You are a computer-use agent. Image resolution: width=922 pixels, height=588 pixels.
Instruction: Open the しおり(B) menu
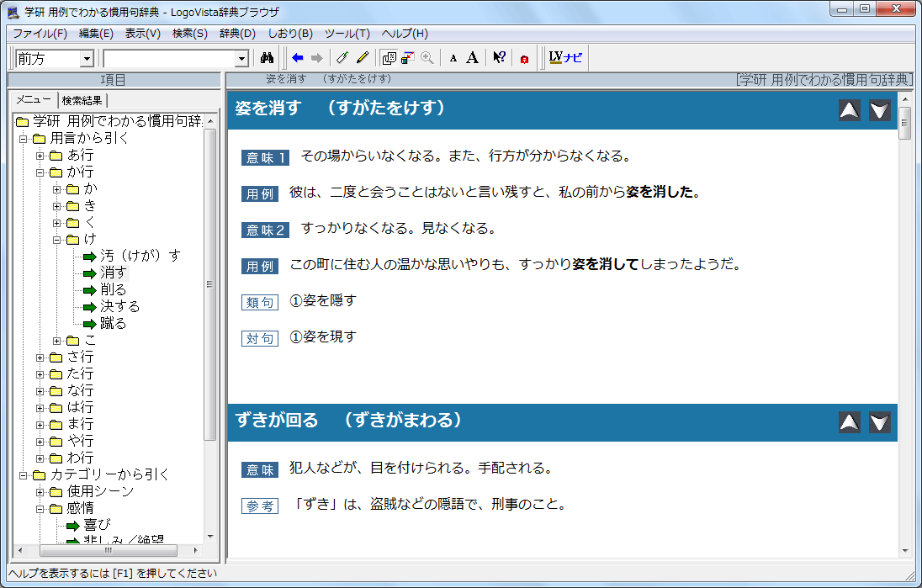[x=290, y=34]
